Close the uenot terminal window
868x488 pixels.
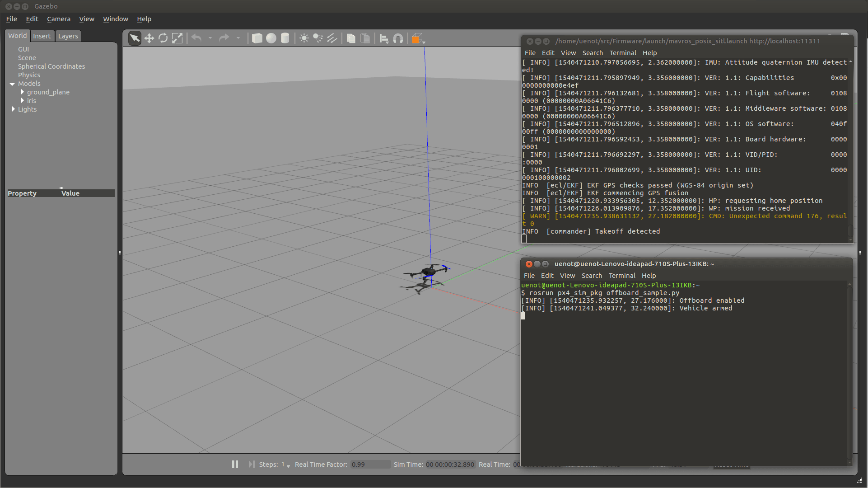coord(529,264)
